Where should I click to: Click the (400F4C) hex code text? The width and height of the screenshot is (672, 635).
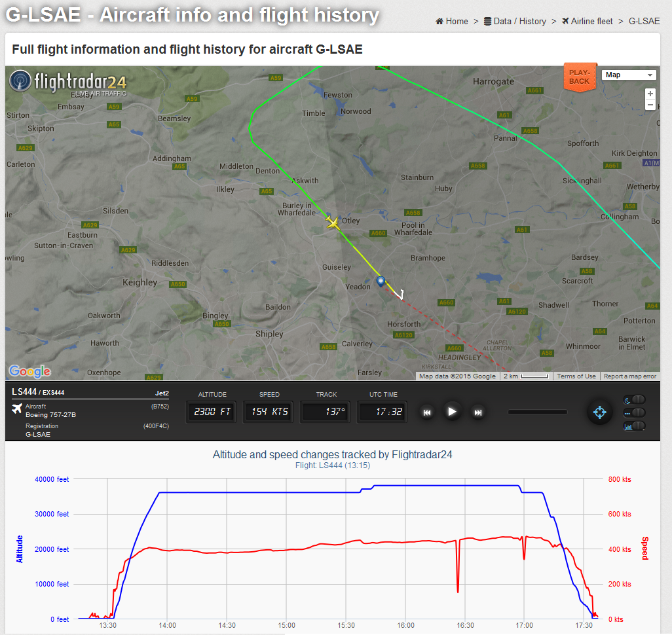pyautogui.click(x=156, y=426)
